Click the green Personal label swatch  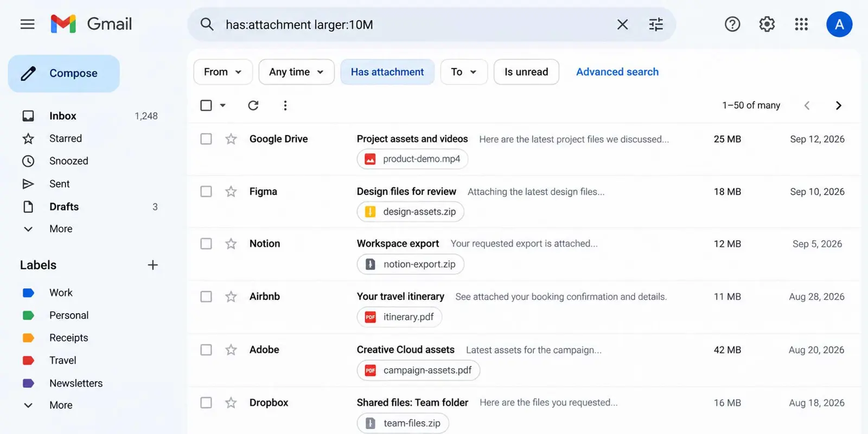coord(28,315)
